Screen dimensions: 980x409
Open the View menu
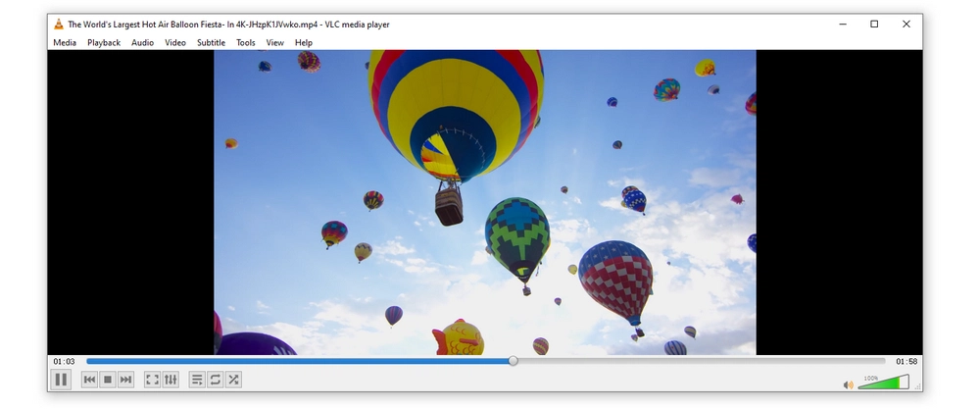275,42
